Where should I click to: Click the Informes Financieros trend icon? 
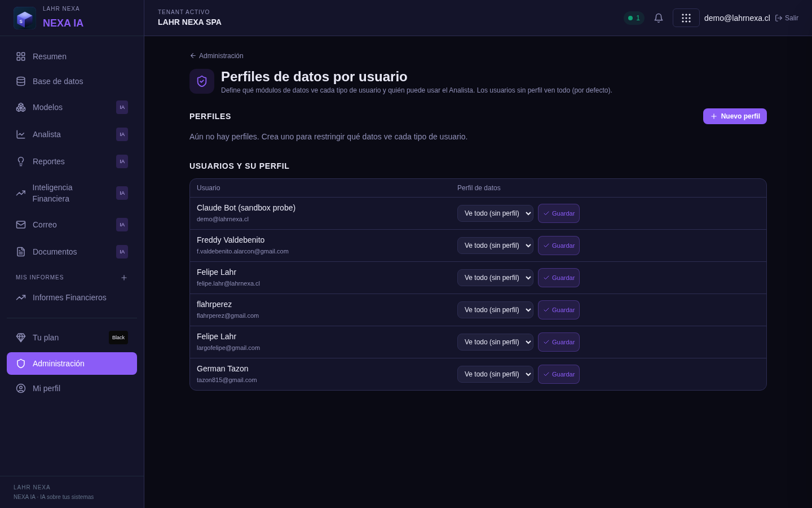(21, 297)
